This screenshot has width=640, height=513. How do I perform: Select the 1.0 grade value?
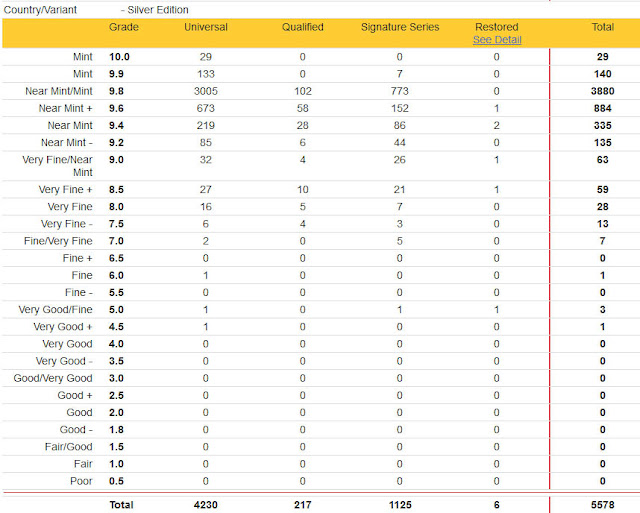coord(116,464)
